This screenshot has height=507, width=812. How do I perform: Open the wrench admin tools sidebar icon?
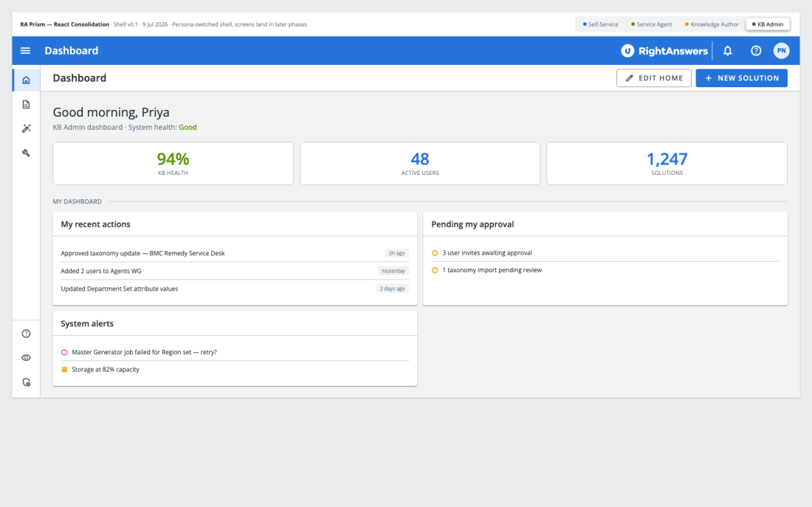[x=27, y=153]
